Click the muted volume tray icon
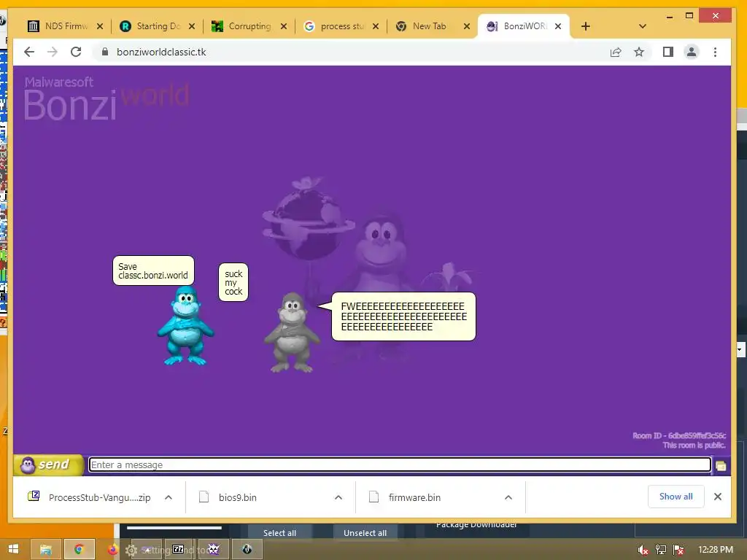The width and height of the screenshot is (747, 560). (x=643, y=550)
